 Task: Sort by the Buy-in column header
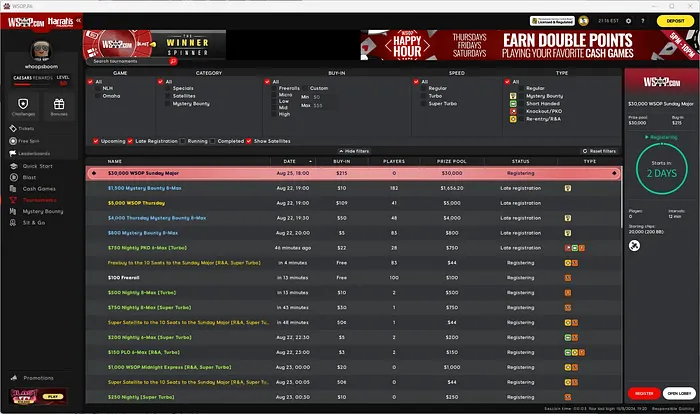pos(342,161)
